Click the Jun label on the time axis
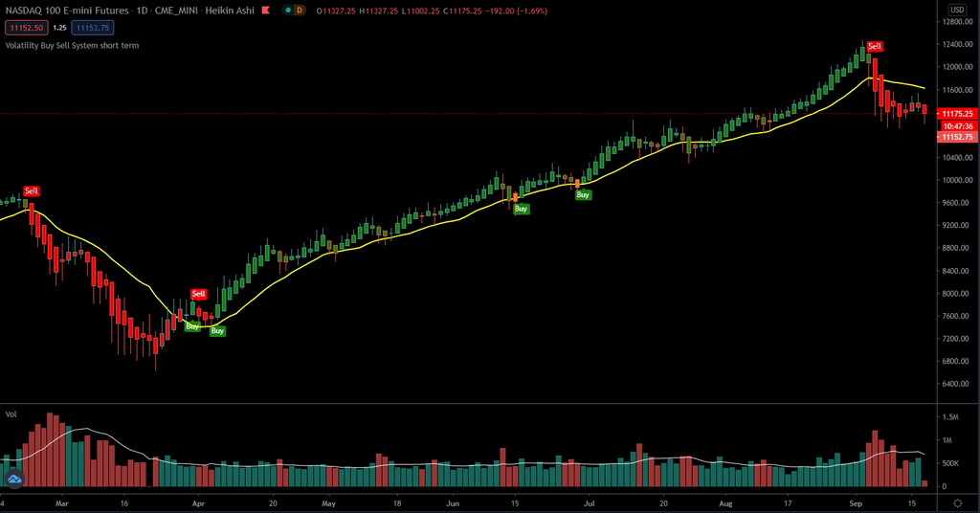This screenshot has height=513, width=980. click(x=453, y=503)
